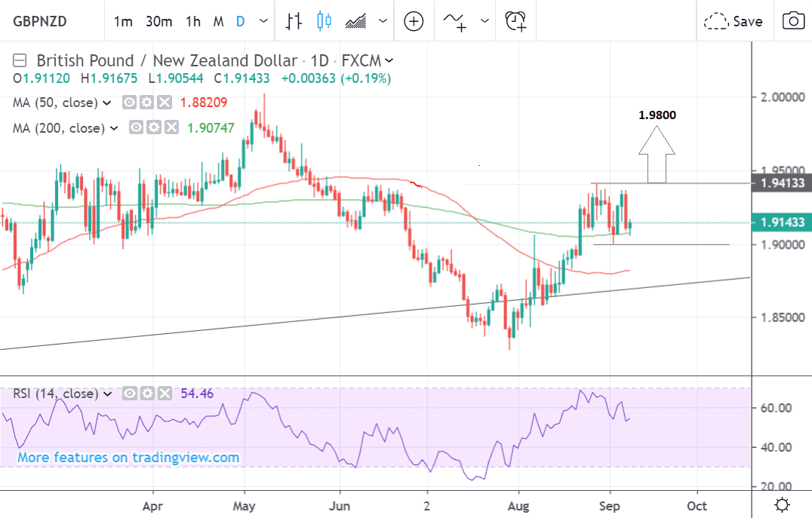
Task: Expand the indicators dropdown arrow
Action: tap(484, 21)
